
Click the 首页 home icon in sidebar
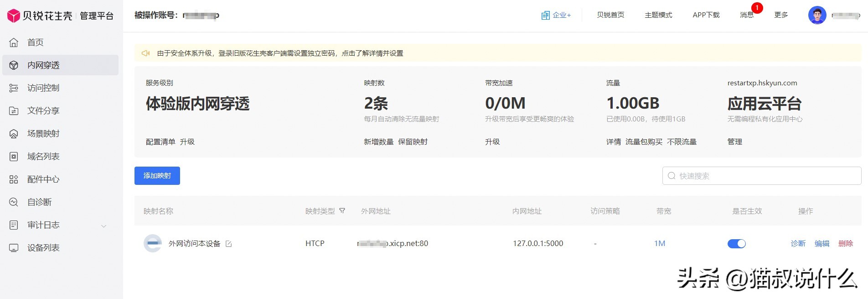(14, 42)
